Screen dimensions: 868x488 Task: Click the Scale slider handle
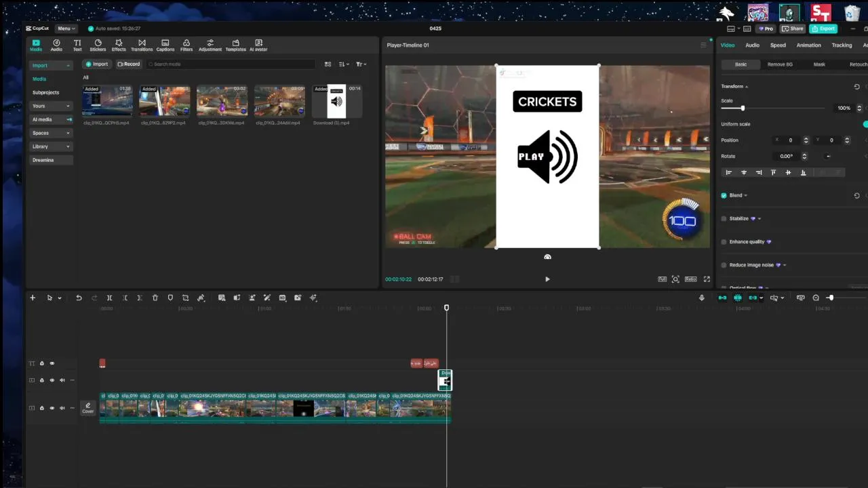pyautogui.click(x=743, y=108)
